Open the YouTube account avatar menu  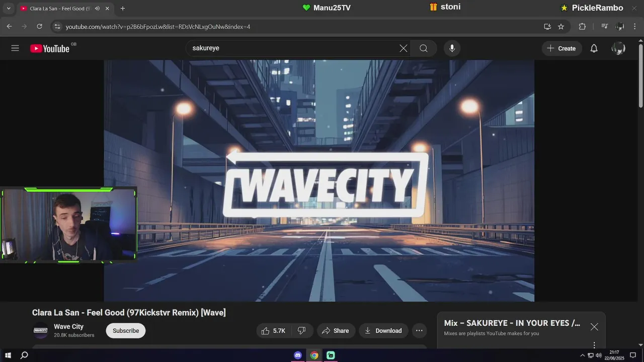coord(618,48)
